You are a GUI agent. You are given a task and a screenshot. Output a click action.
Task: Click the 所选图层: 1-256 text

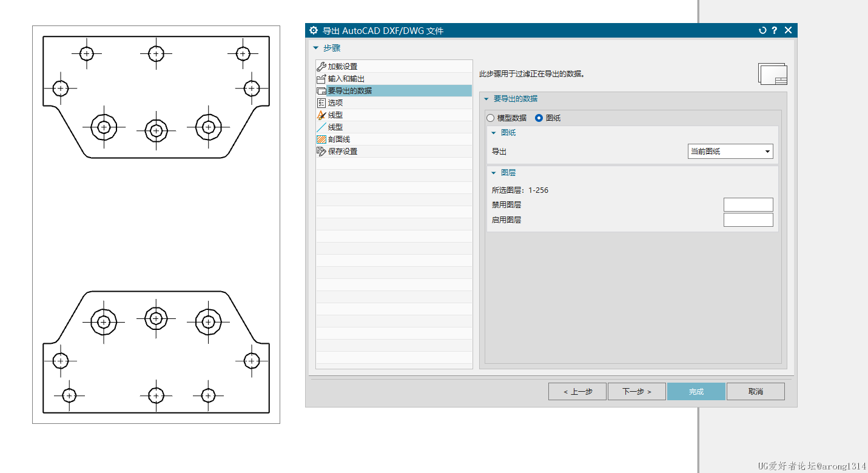point(520,190)
